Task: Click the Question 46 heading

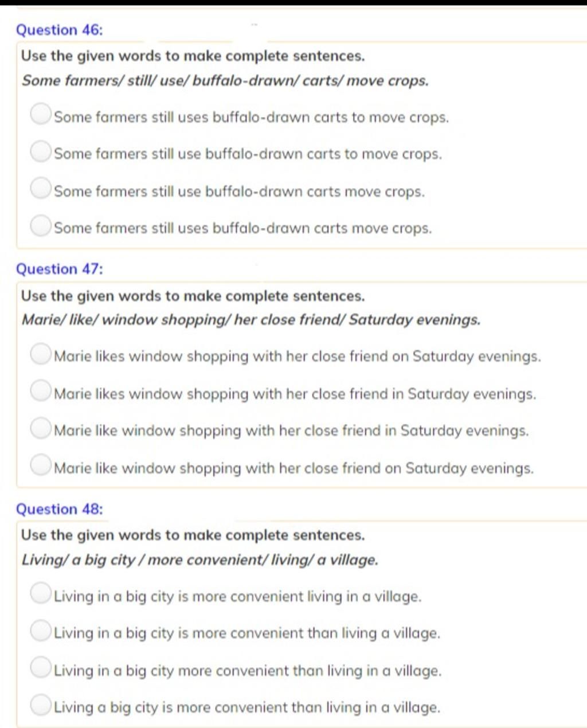Action: pos(60,30)
